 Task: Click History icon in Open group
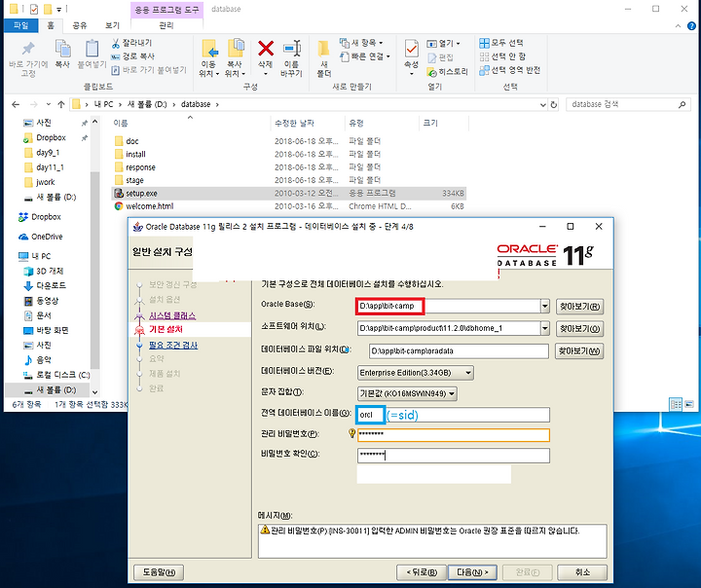pyautogui.click(x=431, y=71)
